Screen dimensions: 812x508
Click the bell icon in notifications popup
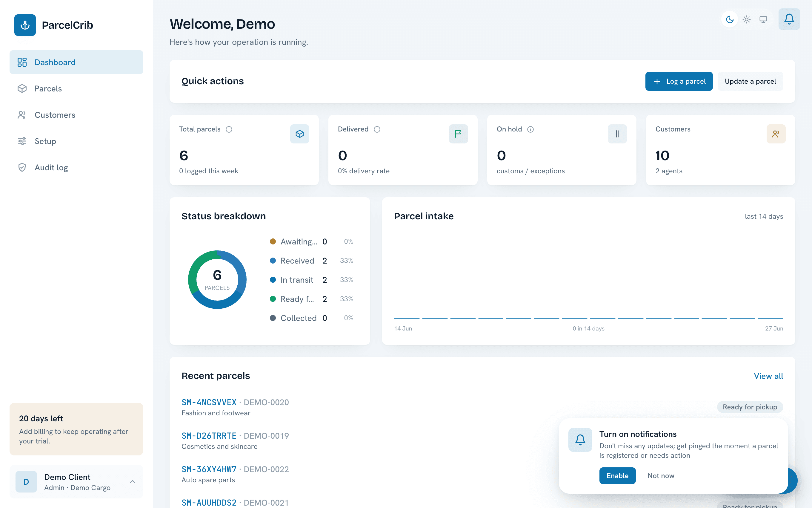(x=580, y=440)
